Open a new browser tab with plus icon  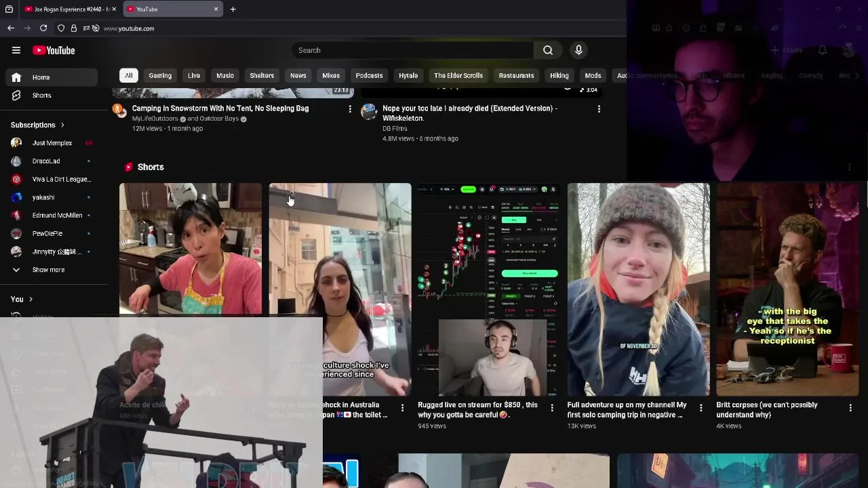233,9
